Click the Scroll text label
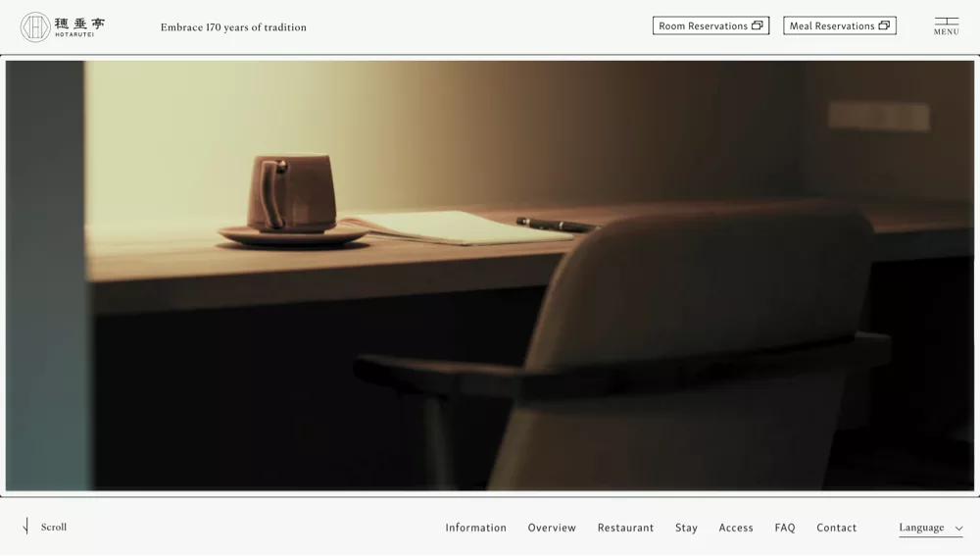 pos(54,528)
